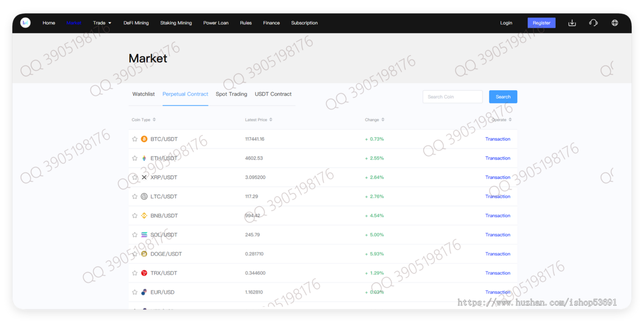Click the blue Search button
644x323 pixels.
[503, 97]
